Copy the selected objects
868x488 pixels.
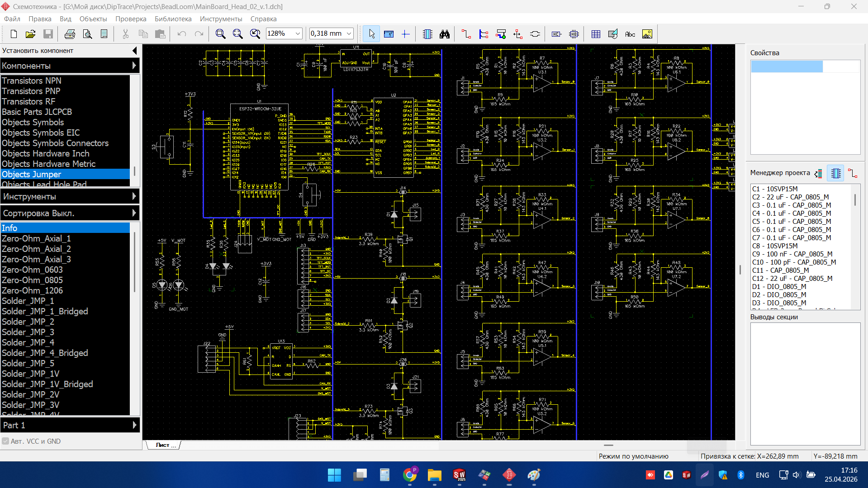(x=143, y=34)
